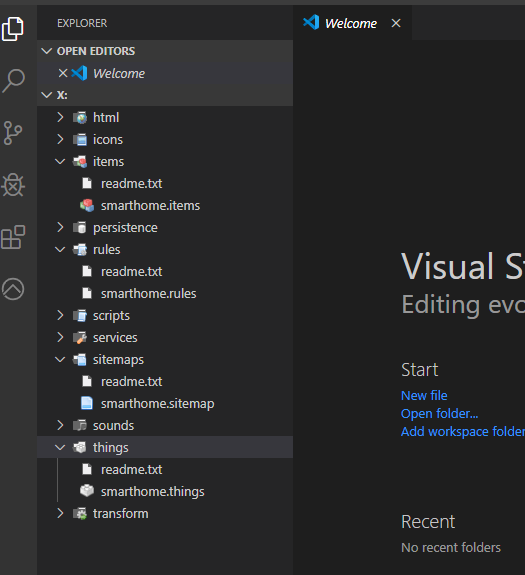525x575 pixels.
Task: Open the Source Control view
Action: (x=13, y=133)
